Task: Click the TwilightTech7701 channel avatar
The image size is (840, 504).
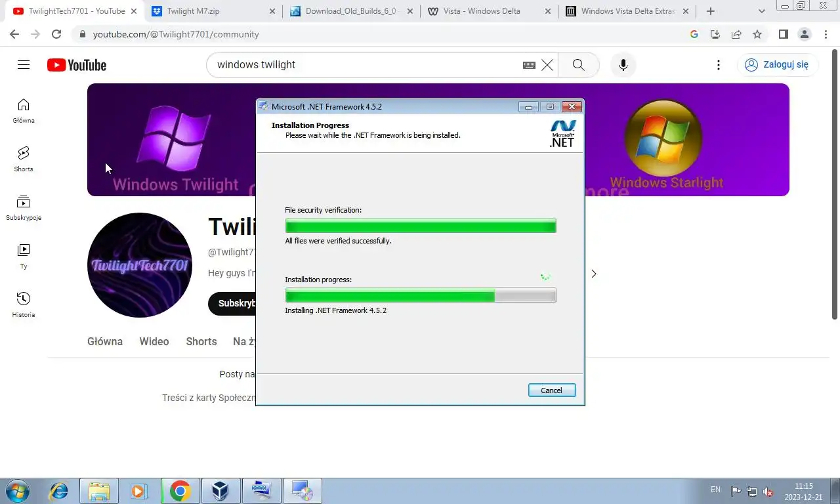Action: [x=140, y=265]
